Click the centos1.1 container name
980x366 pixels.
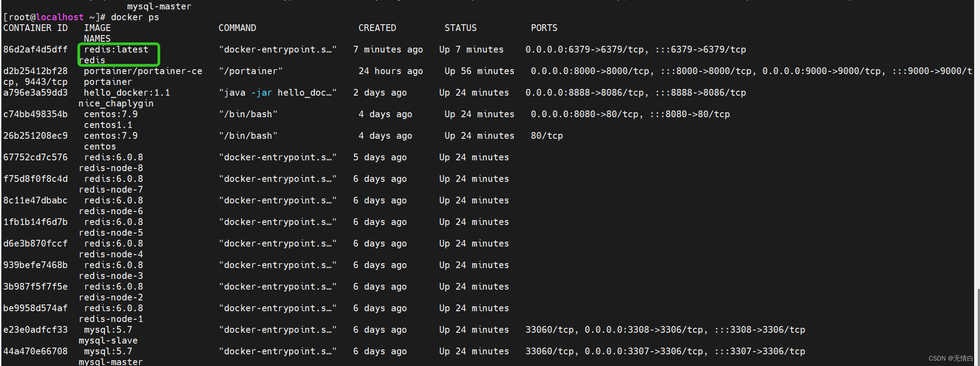click(108, 125)
